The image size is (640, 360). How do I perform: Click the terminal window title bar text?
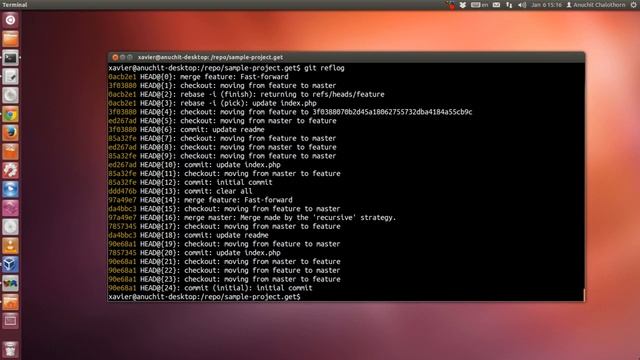pyautogui.click(x=210, y=58)
